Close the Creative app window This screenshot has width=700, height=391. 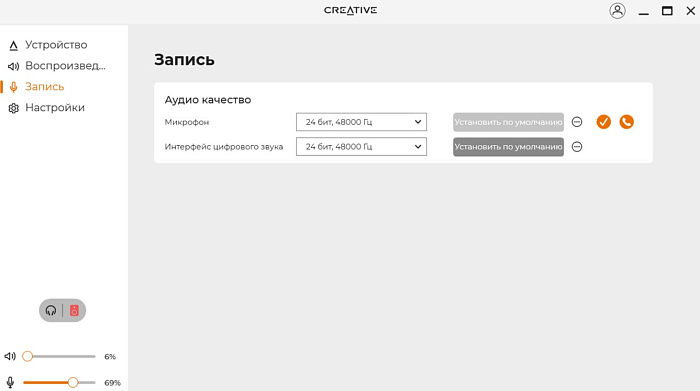(690, 11)
